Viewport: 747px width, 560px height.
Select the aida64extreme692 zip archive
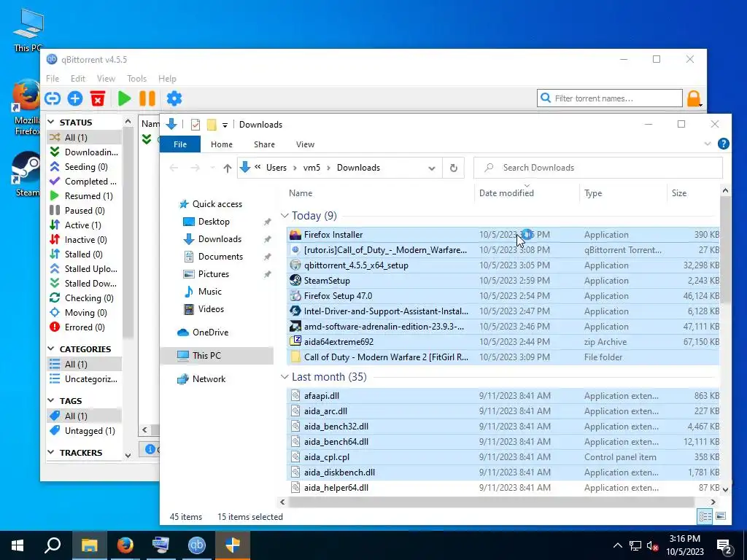pyautogui.click(x=503, y=342)
